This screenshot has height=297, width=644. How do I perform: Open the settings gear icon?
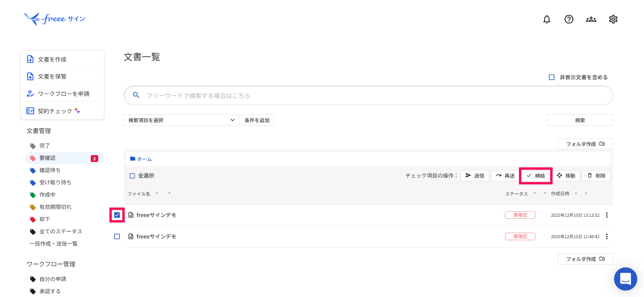[x=613, y=19]
